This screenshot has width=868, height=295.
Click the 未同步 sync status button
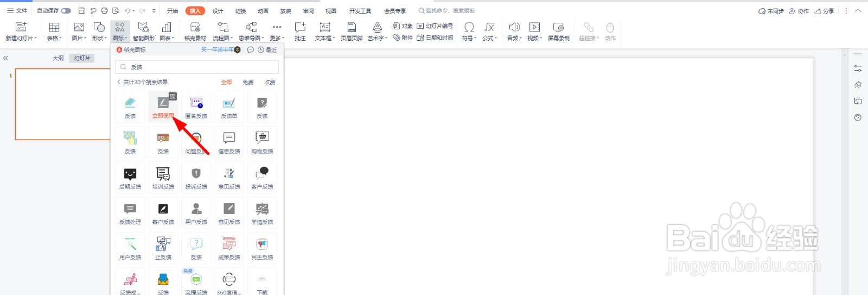771,11
